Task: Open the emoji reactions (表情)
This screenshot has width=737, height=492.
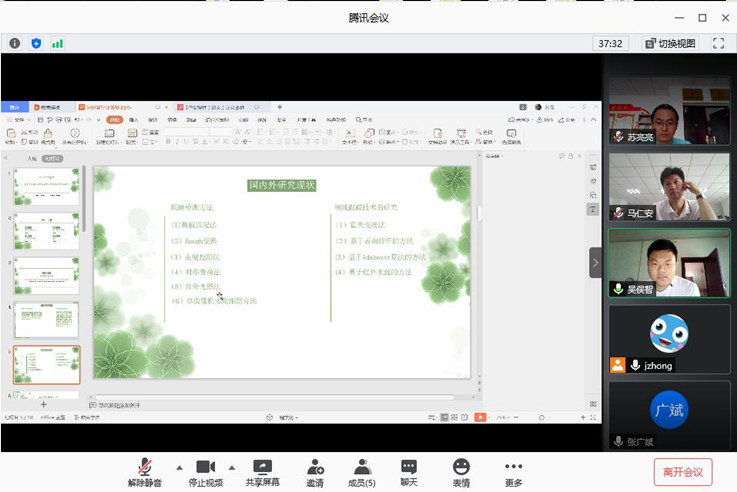Action: pyautogui.click(x=460, y=471)
